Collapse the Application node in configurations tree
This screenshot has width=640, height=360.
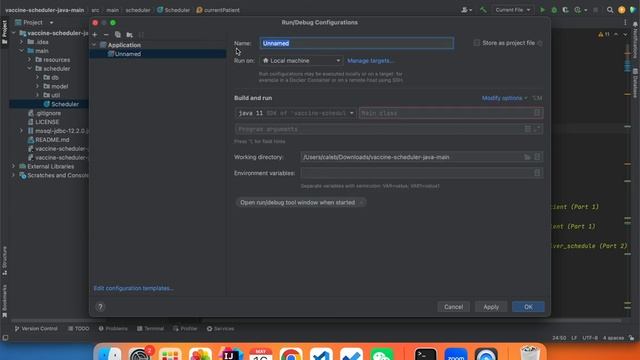click(95, 45)
